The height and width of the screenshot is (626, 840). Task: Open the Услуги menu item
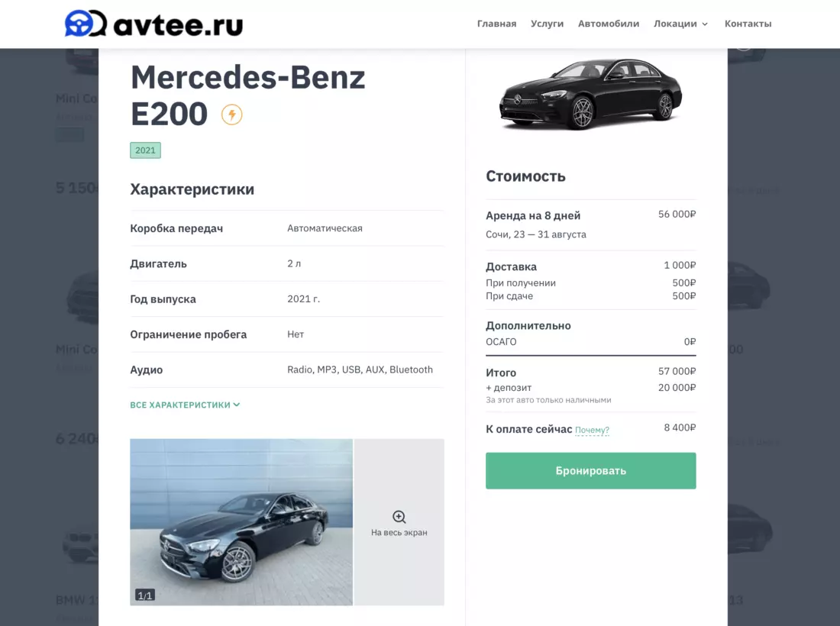point(547,24)
